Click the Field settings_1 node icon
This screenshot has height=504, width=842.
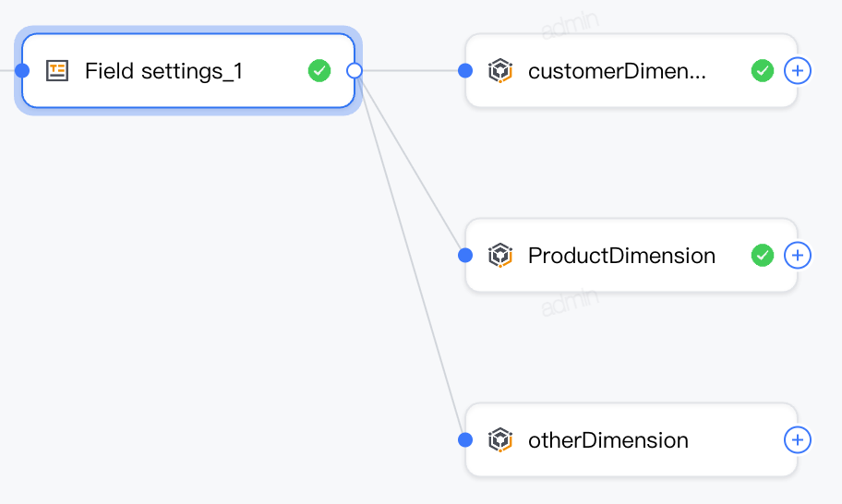57,71
